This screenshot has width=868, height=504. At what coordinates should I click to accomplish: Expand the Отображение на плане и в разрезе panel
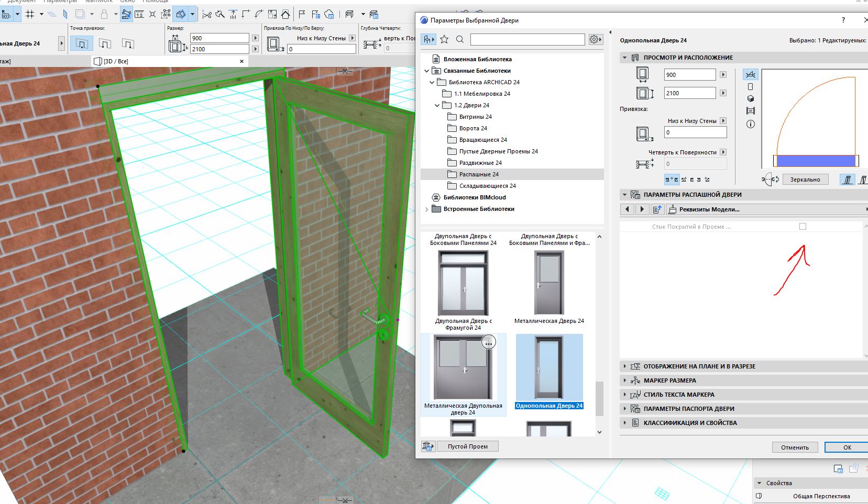624,366
